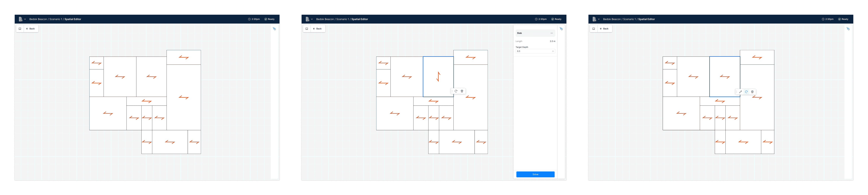The width and height of the screenshot is (868, 195).
Task: Click the blue rotate icon beside the pencil
Action: tap(746, 92)
